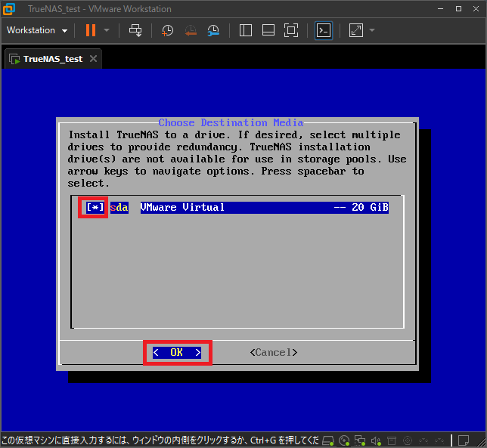This screenshot has width=487, height=448.
Task: Click the VMware Virtual 20 GiB entry
Action: pyautogui.click(x=265, y=207)
